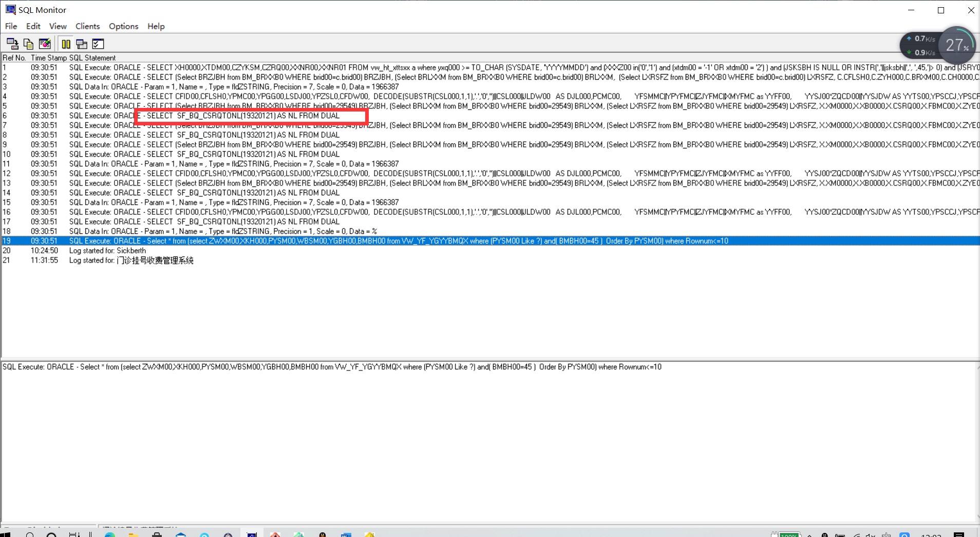Maximize the SQL Monitor window
The height and width of the screenshot is (537, 980).
click(941, 10)
